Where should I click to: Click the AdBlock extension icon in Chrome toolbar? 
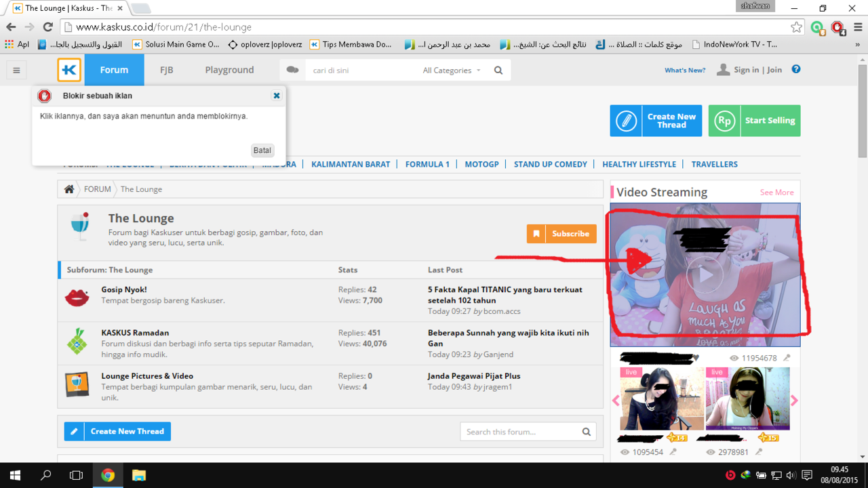pos(837,28)
